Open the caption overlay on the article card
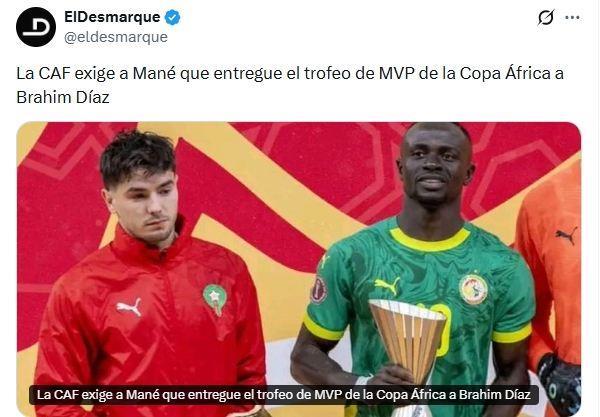The width and height of the screenshot is (600, 417). [x=284, y=394]
